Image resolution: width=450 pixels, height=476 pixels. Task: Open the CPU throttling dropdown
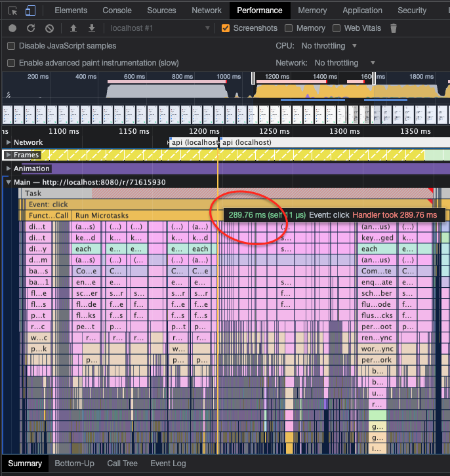click(x=329, y=46)
